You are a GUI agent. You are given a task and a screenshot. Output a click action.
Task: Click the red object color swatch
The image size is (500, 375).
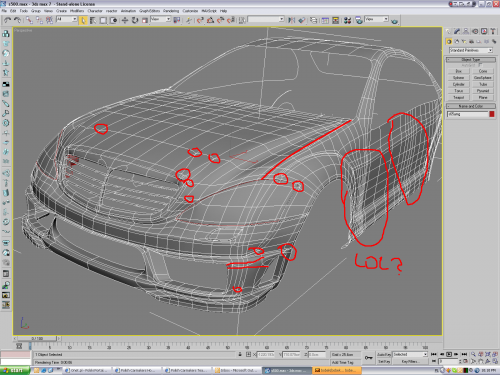coord(492,114)
